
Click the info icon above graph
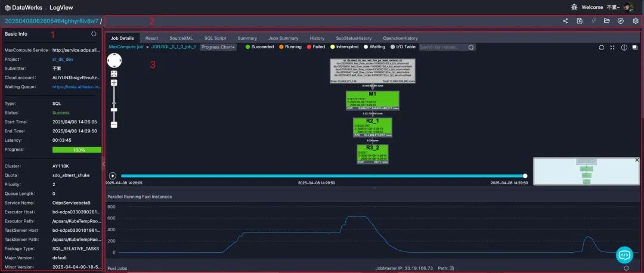pyautogui.click(x=624, y=48)
